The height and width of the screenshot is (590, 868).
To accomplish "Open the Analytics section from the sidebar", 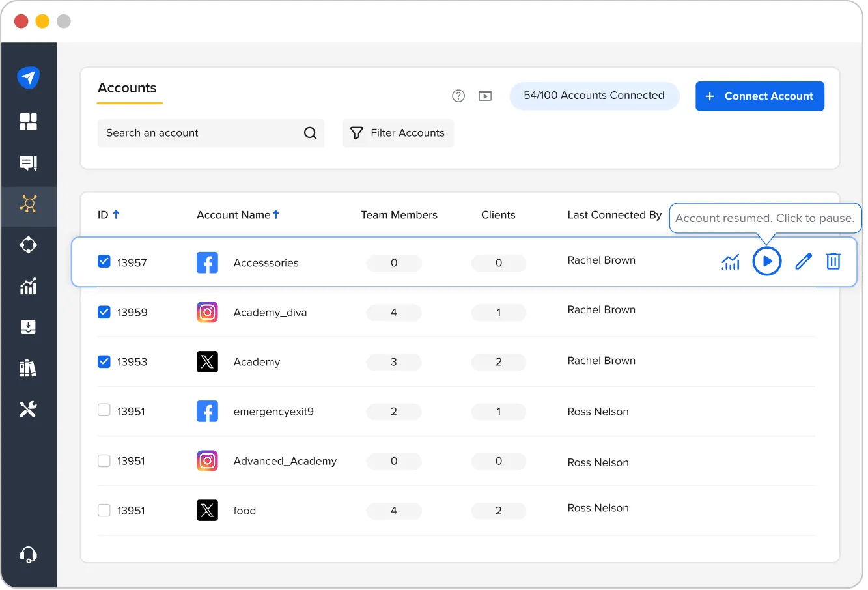I will coord(29,287).
